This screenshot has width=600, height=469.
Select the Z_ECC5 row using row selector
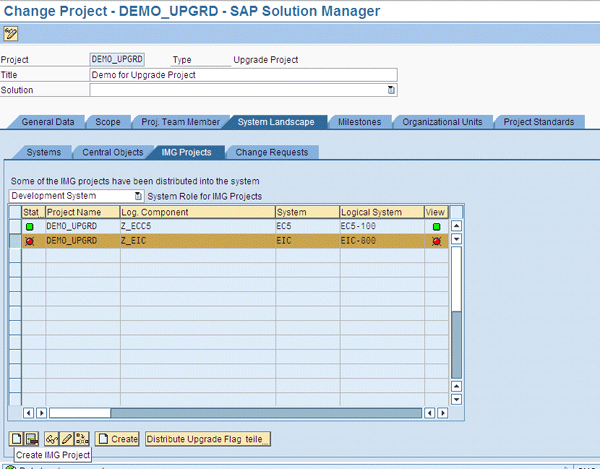click(14, 226)
